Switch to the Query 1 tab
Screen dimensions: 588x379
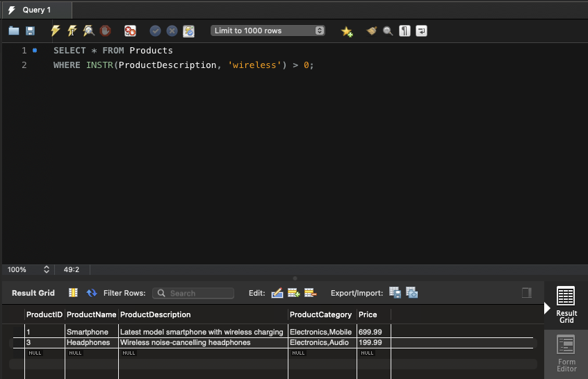(x=36, y=10)
